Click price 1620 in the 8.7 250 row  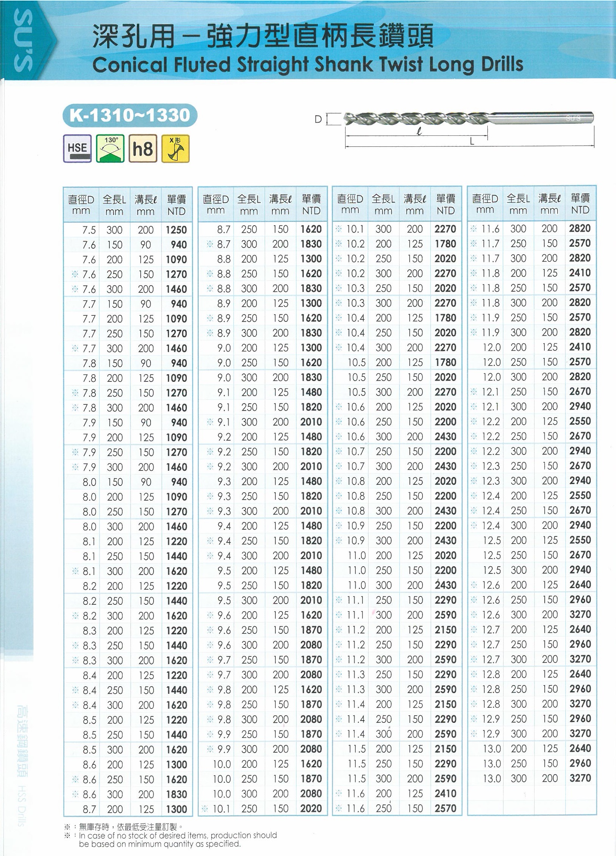[x=311, y=229]
